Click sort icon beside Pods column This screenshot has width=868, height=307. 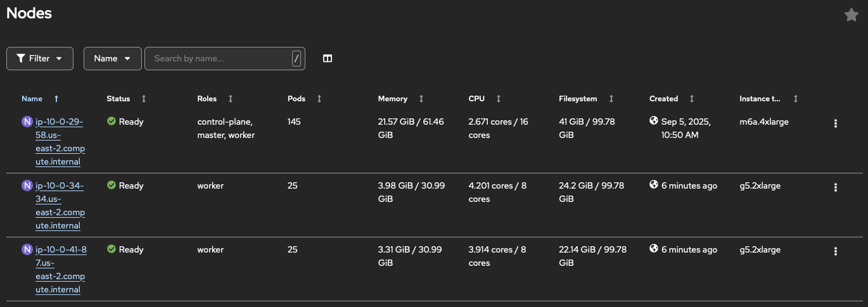tap(319, 99)
